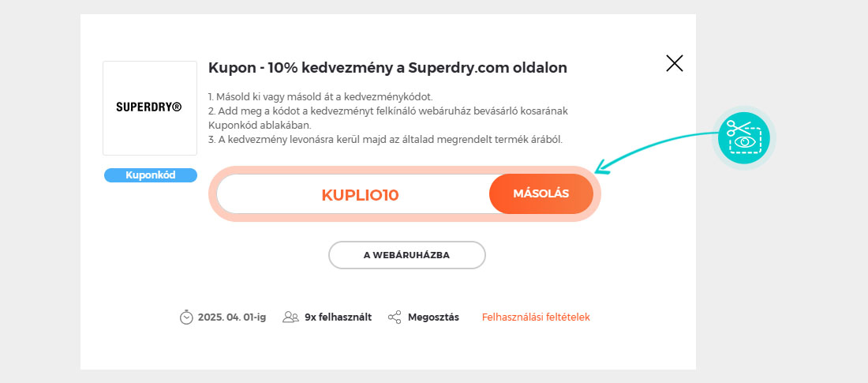The width and height of the screenshot is (868, 383).
Task: Click the share nodes icon
Action: click(395, 317)
